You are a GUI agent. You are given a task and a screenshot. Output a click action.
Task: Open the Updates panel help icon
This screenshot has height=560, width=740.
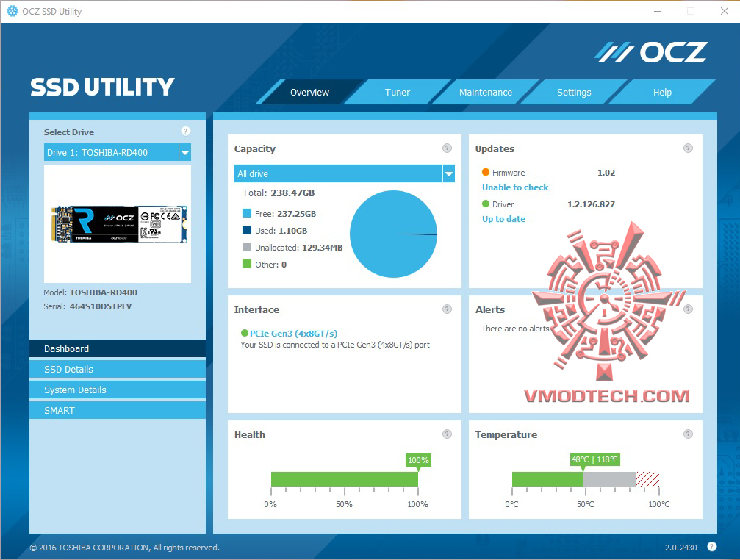click(689, 148)
